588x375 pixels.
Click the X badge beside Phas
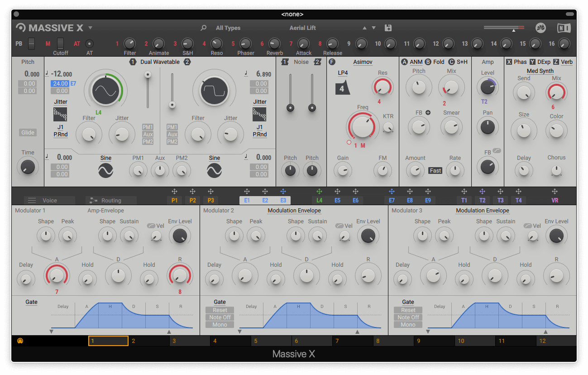coord(509,62)
